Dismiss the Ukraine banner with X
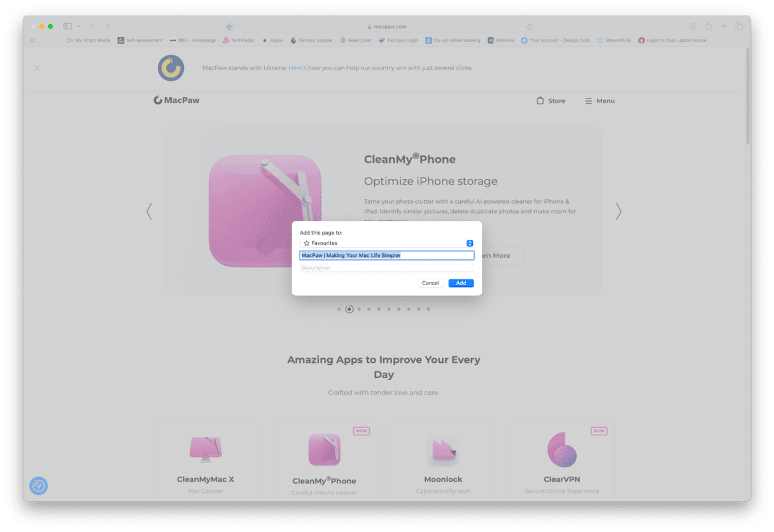The width and height of the screenshot is (774, 532). tap(37, 68)
